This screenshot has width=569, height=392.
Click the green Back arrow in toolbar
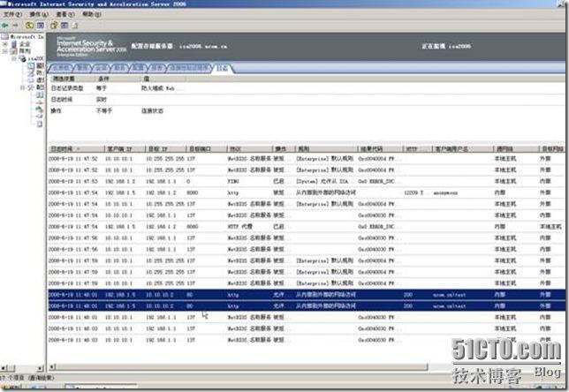tap(5, 26)
